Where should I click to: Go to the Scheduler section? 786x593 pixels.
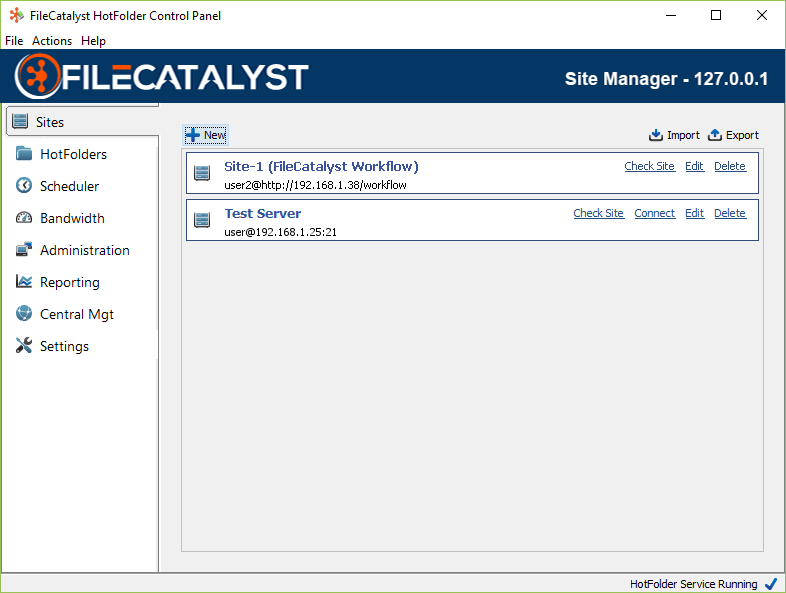69,186
